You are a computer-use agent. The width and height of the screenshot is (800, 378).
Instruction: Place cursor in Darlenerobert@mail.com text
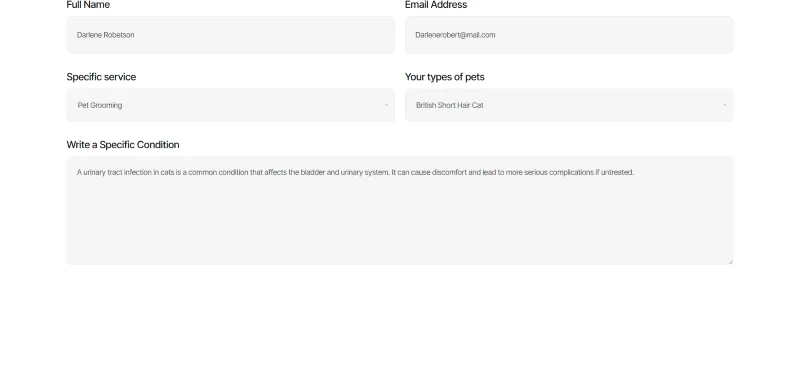click(455, 35)
